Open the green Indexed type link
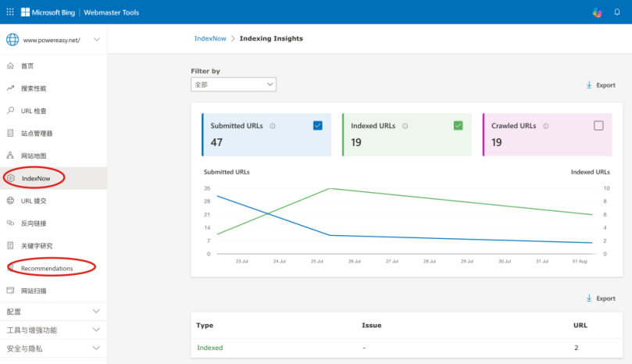632x364 pixels. click(x=209, y=348)
